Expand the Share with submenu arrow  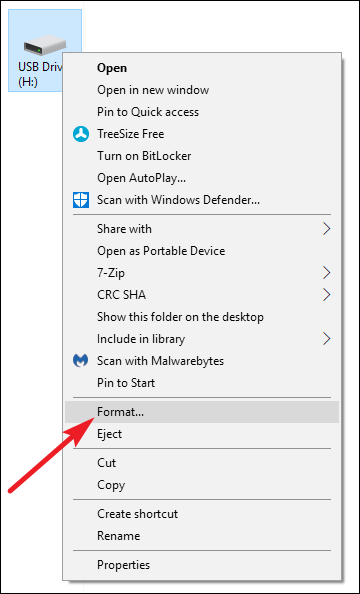(326, 229)
